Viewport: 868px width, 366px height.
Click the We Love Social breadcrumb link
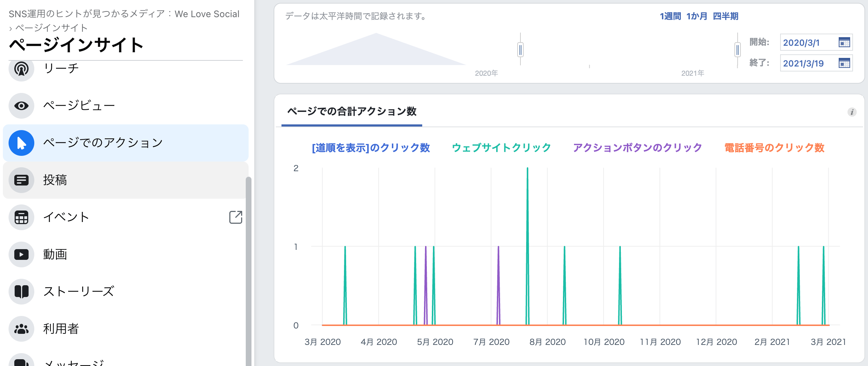point(124,14)
